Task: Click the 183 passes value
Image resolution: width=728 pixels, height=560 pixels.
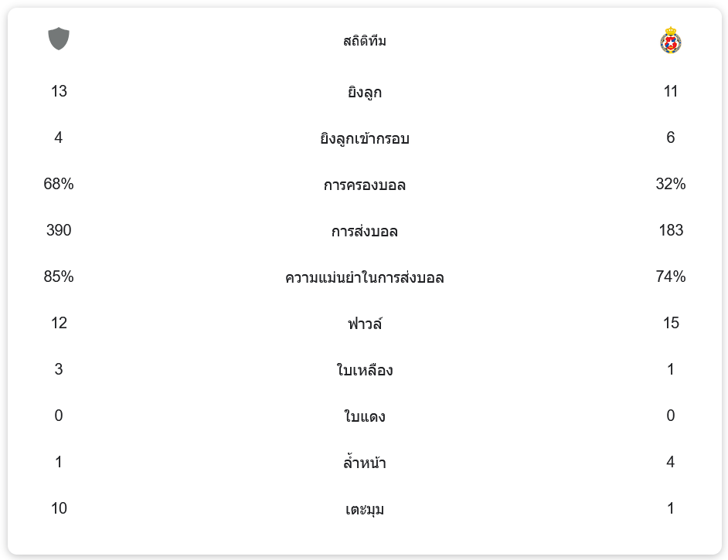Action: pos(670,230)
